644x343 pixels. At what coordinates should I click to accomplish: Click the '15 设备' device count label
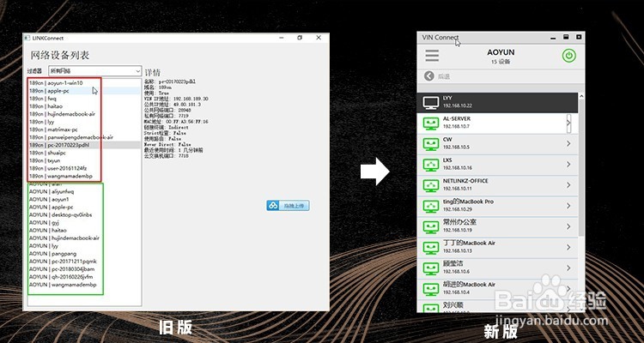(x=501, y=62)
